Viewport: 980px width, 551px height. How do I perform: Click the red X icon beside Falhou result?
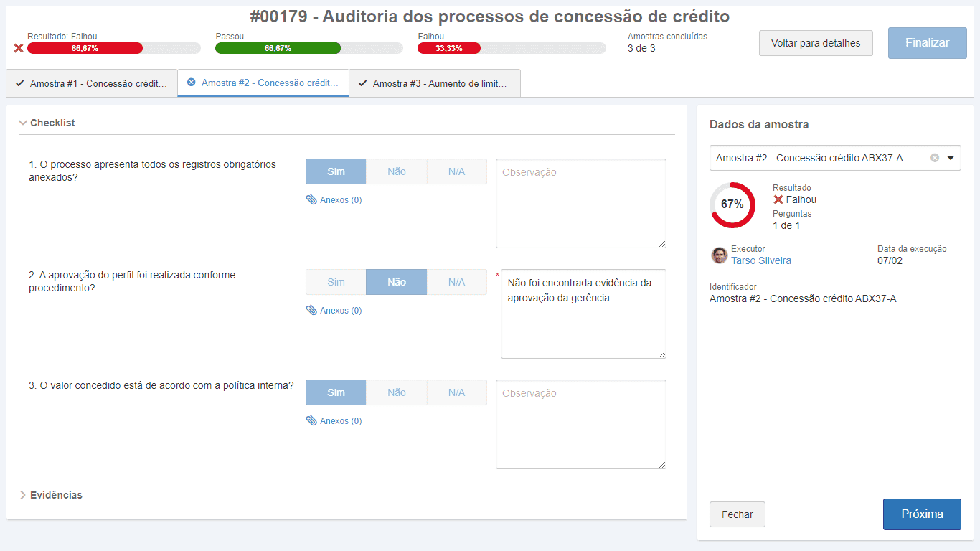(778, 199)
